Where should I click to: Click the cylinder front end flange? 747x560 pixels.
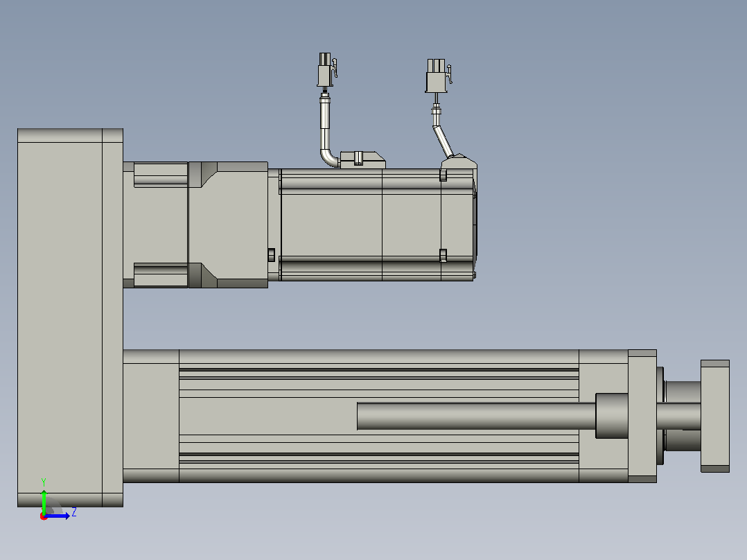642,416
